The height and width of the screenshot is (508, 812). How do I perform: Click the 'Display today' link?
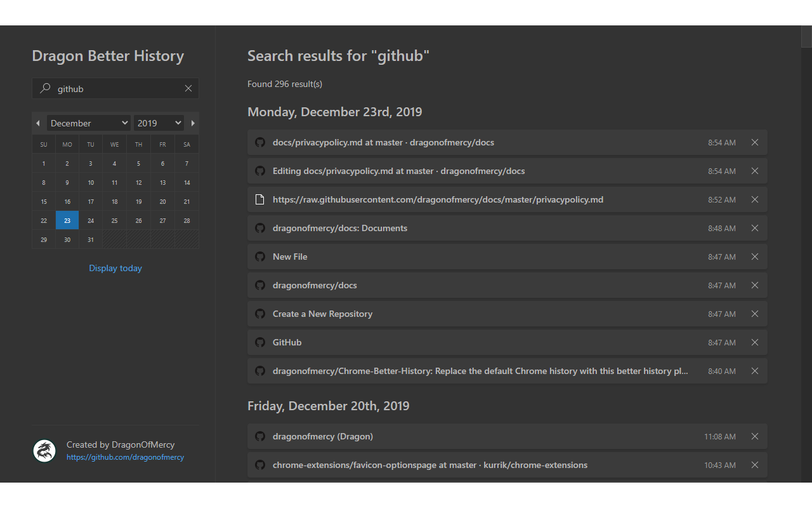pos(115,268)
